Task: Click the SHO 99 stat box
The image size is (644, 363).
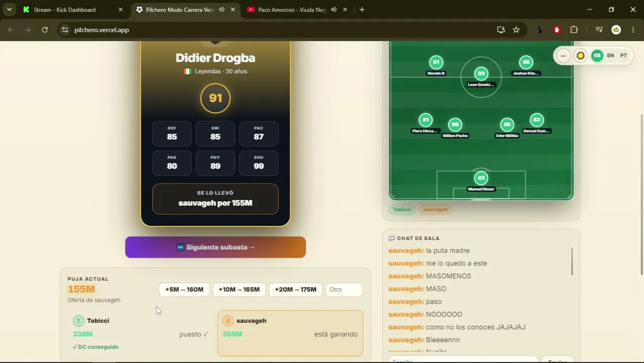Action: click(259, 163)
